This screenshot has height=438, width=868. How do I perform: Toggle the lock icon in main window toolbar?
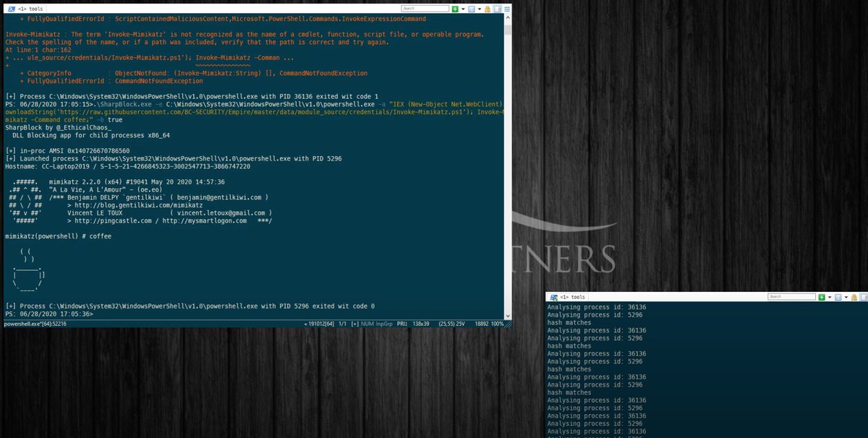tap(488, 9)
